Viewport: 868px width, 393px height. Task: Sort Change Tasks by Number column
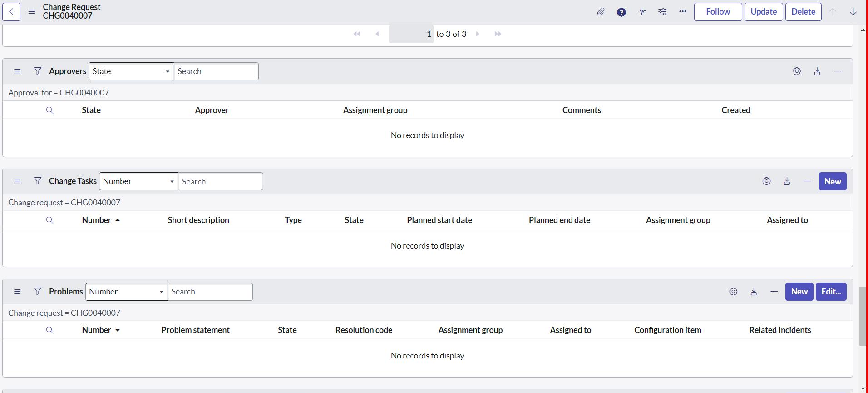coord(96,220)
